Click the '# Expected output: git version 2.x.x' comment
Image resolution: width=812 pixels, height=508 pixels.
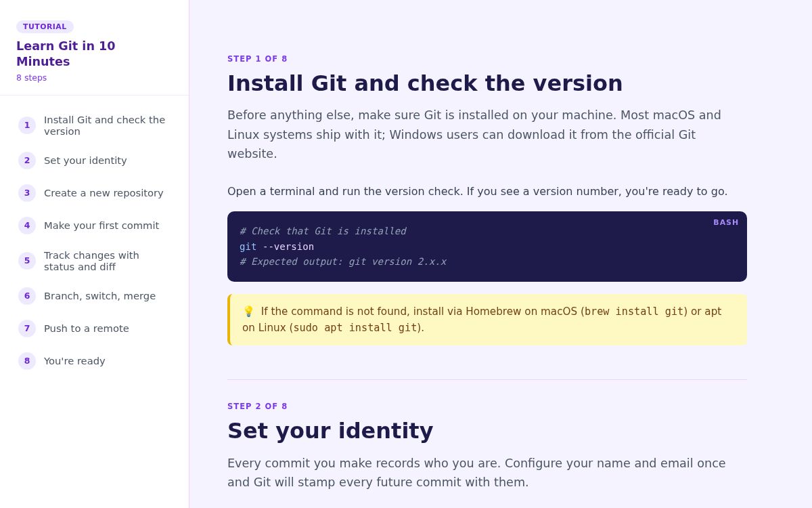(343, 261)
